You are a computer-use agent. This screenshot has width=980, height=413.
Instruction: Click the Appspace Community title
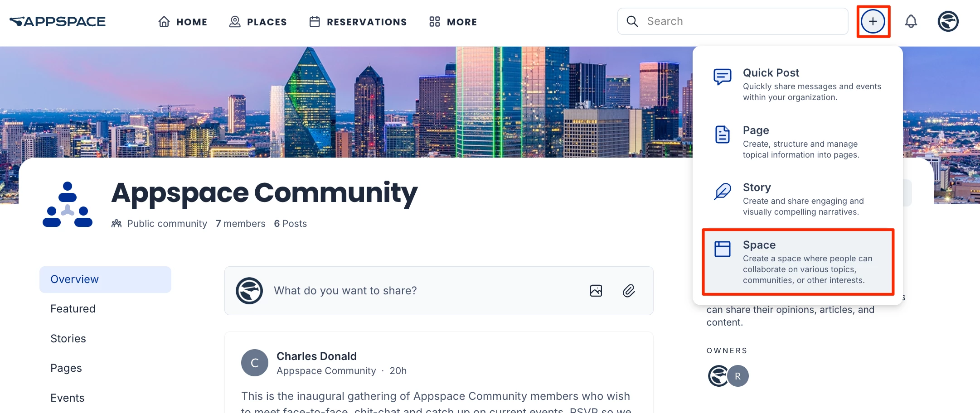tap(264, 193)
